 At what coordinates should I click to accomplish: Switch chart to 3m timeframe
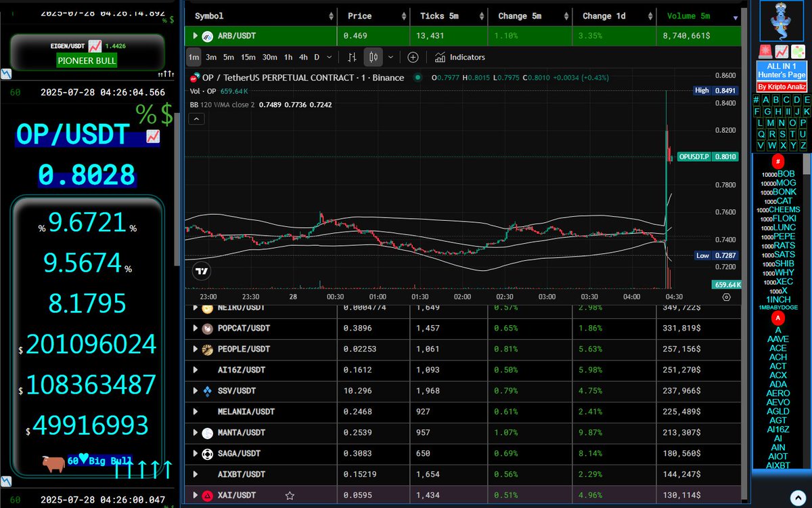pos(211,58)
